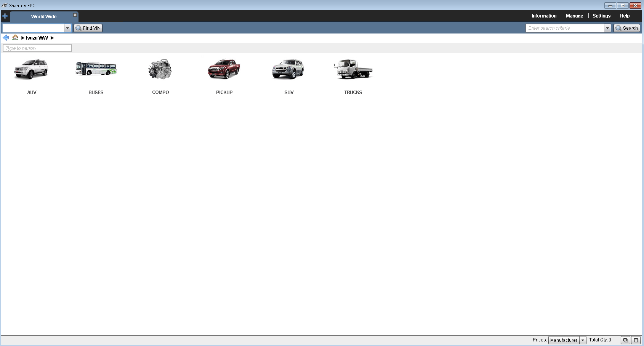Expand the VIN history dropdown arrow
This screenshot has width=644, height=346.
[67, 28]
